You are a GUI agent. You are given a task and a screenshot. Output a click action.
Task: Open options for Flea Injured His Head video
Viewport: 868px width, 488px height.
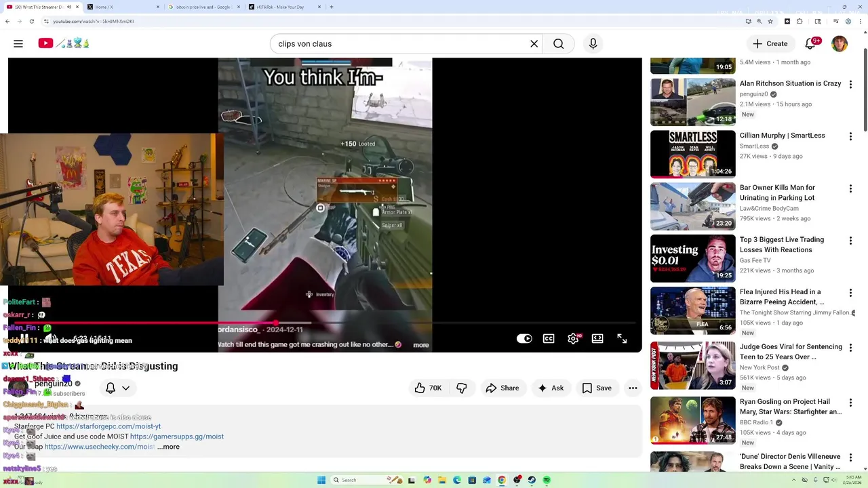point(850,293)
